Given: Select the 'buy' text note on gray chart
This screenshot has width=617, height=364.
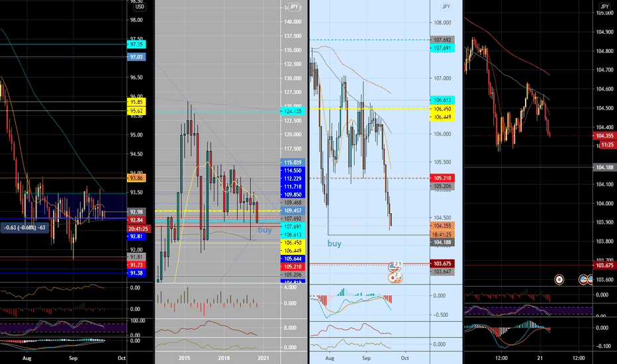Looking at the screenshot, I should (x=265, y=230).
